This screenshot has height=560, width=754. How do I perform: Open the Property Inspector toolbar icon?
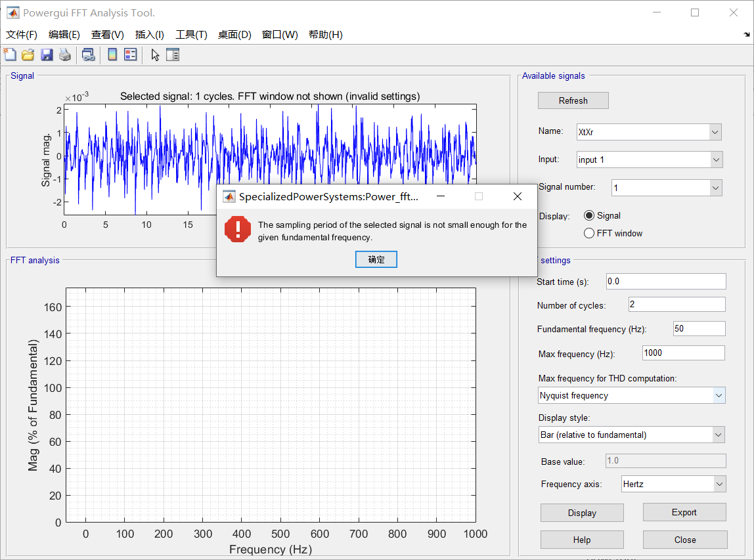173,54
